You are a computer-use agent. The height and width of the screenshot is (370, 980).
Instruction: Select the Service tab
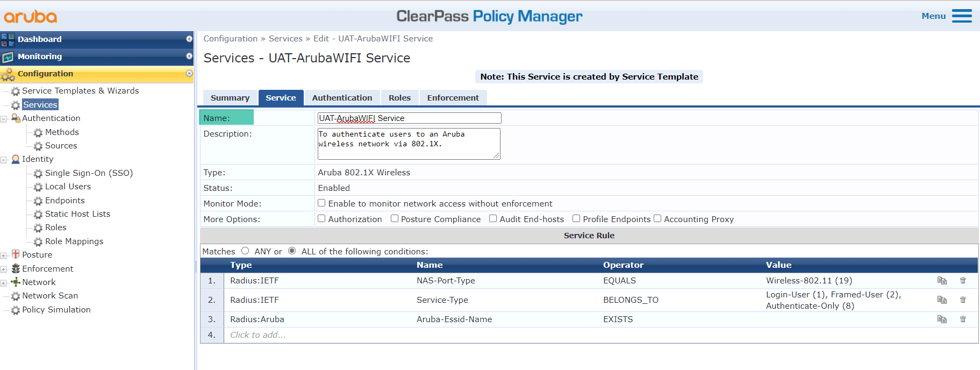tap(281, 98)
